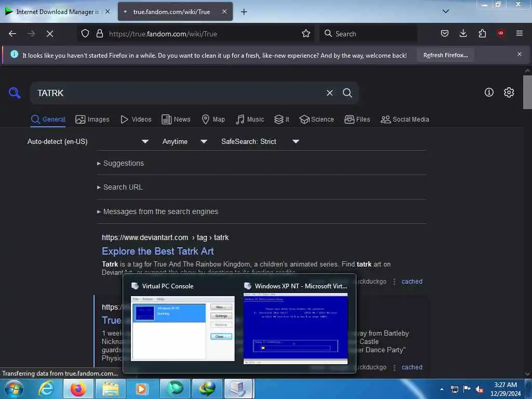
Task: Open the tracking protection shield icon
Action: point(85,34)
